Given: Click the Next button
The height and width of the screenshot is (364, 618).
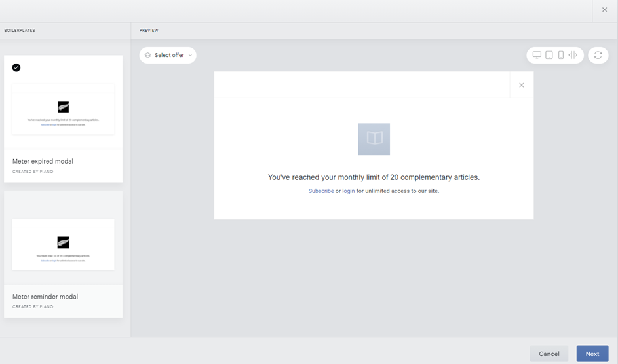Looking at the screenshot, I should click(x=592, y=354).
